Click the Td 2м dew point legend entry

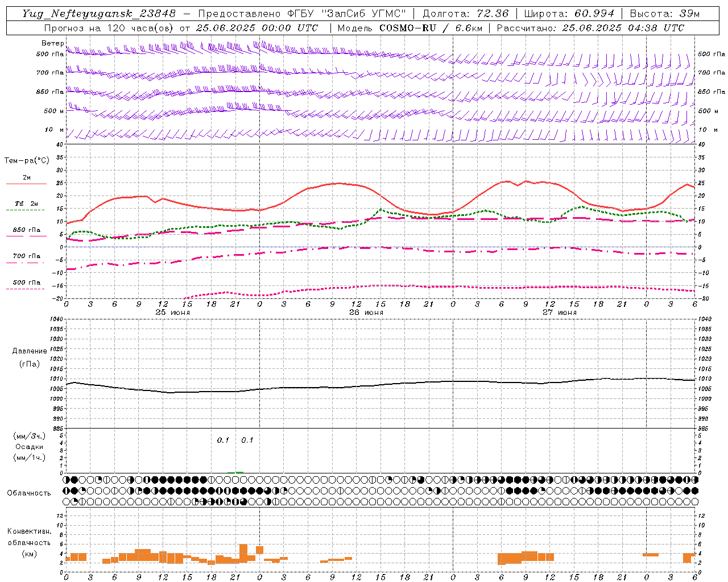point(26,203)
